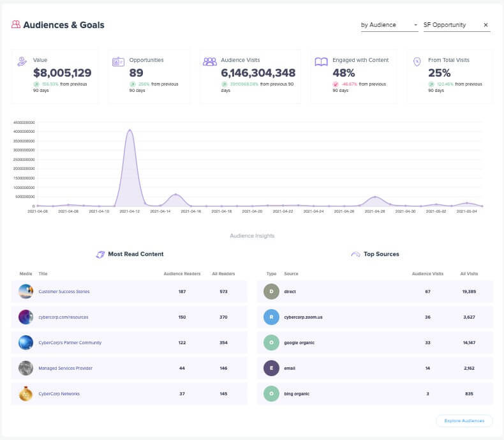Click the green up-arrow under Opportunities
The height and width of the screenshot is (440, 504).
tap(133, 84)
